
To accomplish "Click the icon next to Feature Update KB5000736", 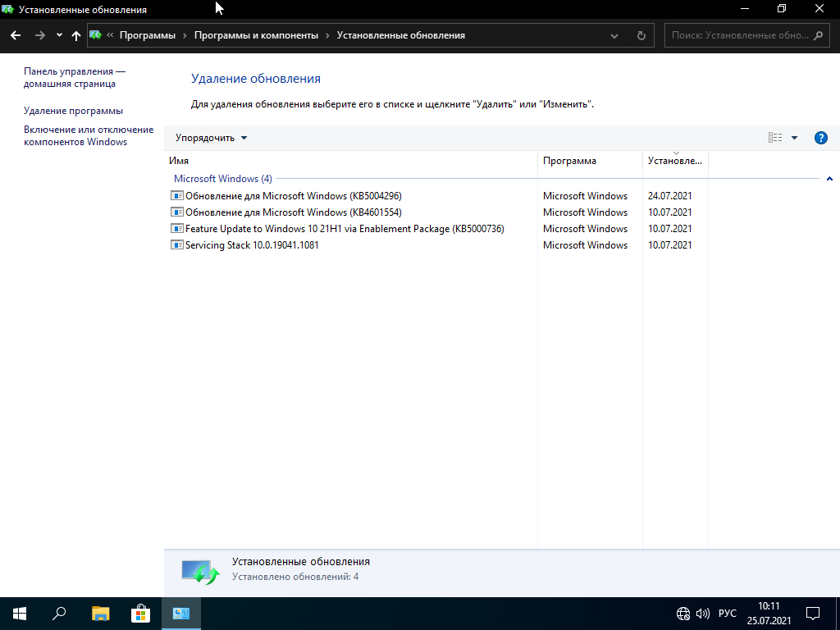I will 177,228.
